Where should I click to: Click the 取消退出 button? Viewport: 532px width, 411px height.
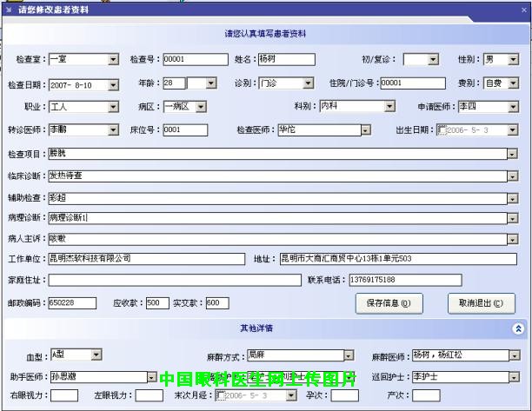click(475, 303)
